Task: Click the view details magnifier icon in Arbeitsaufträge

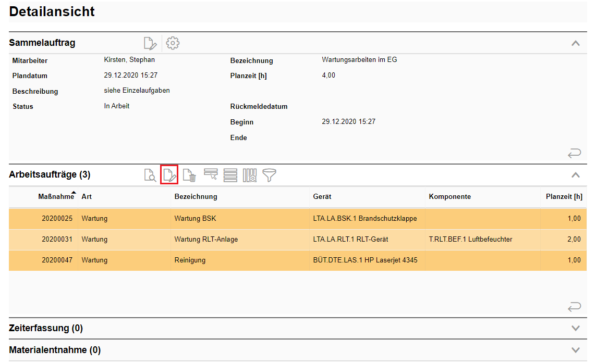Action: click(x=150, y=175)
